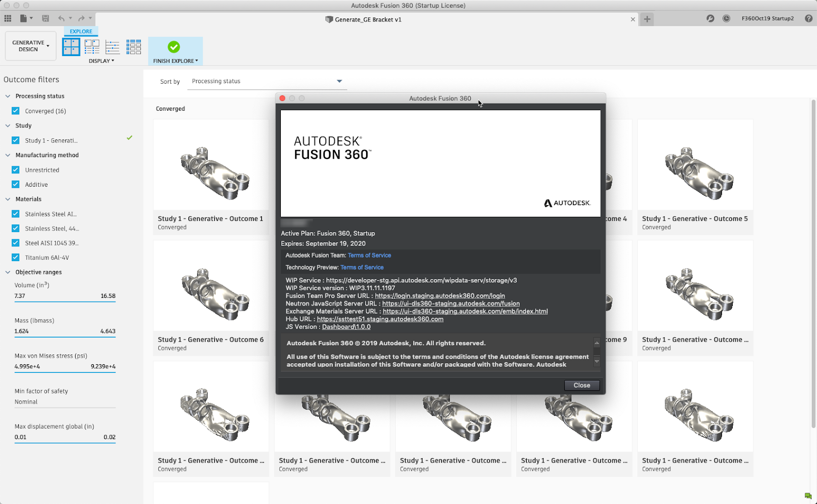Viewport: 817px width, 504px height.
Task: Open the F360Oct19 Startup2 account menu
Action: [x=767, y=18]
